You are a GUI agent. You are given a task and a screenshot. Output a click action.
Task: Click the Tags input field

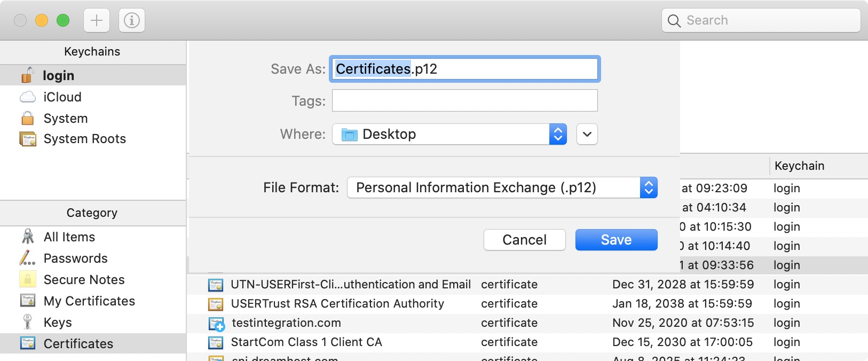(x=465, y=100)
